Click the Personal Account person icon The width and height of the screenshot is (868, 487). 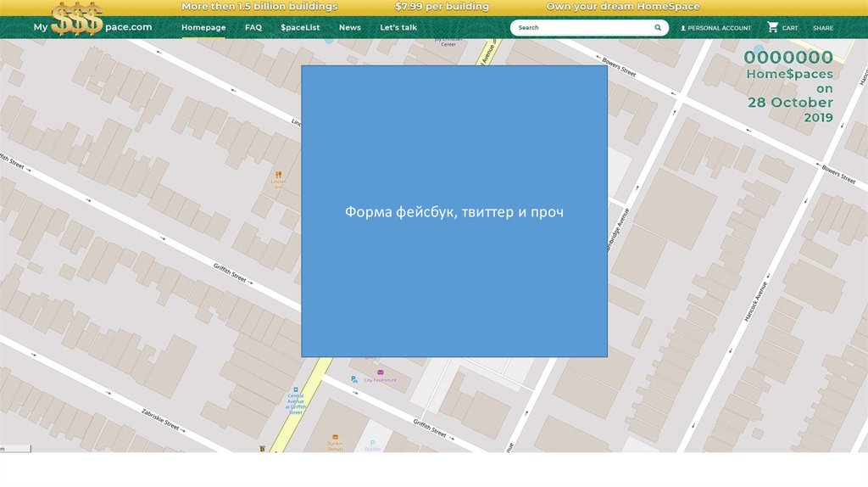(683, 28)
